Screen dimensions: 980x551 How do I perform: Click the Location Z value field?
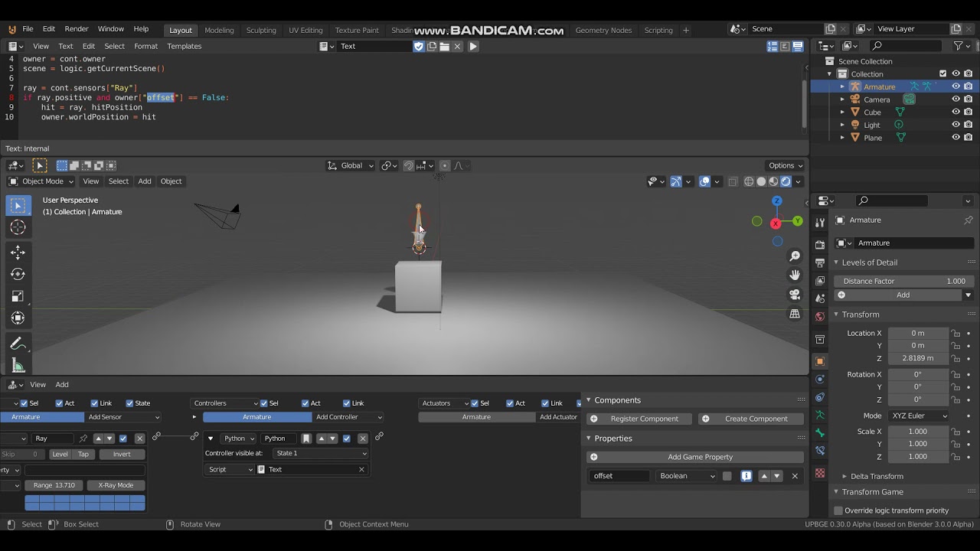point(917,358)
